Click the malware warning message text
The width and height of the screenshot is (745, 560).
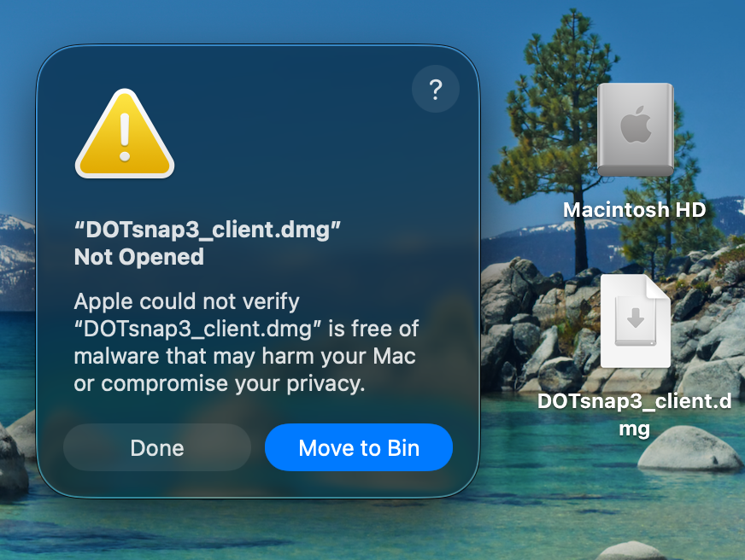tap(245, 343)
